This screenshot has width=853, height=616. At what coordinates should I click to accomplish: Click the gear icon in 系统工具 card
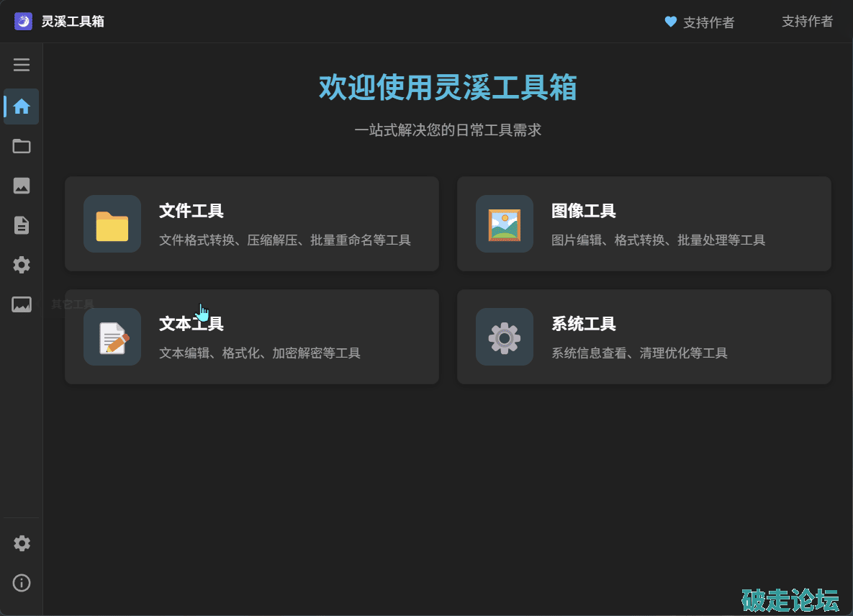tap(505, 338)
